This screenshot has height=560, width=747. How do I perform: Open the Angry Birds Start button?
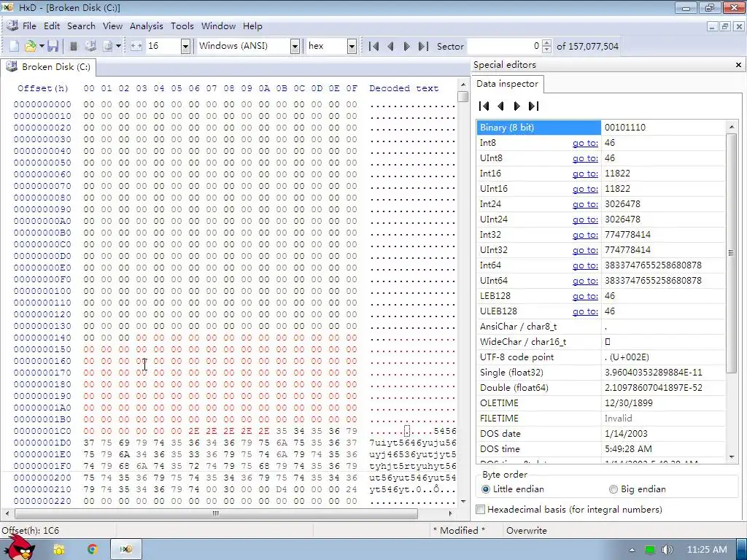[x=18, y=548]
